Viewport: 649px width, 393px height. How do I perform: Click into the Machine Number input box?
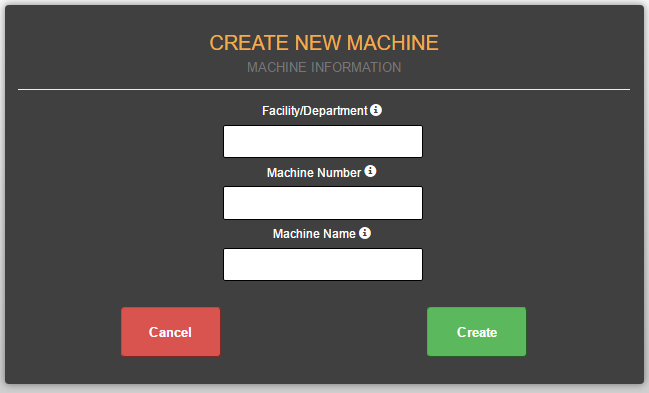click(323, 203)
